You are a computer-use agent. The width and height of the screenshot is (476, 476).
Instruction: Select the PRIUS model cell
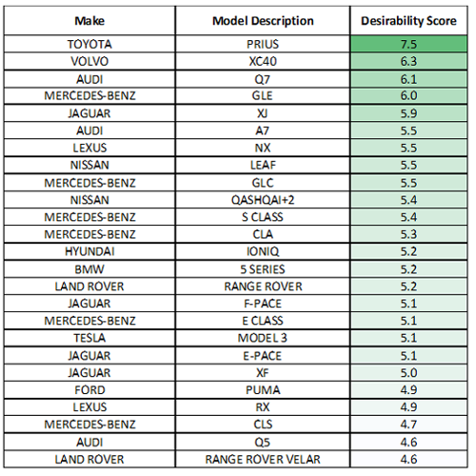(263, 44)
